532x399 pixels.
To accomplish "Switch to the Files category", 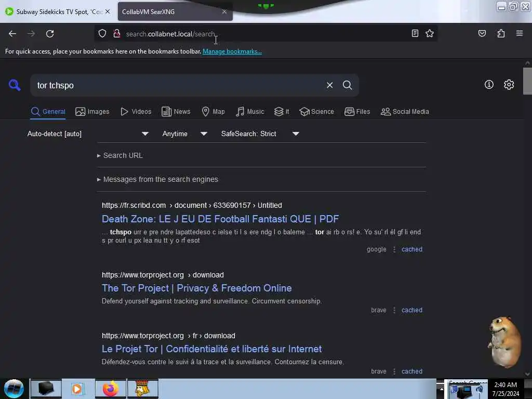I will [357, 112].
